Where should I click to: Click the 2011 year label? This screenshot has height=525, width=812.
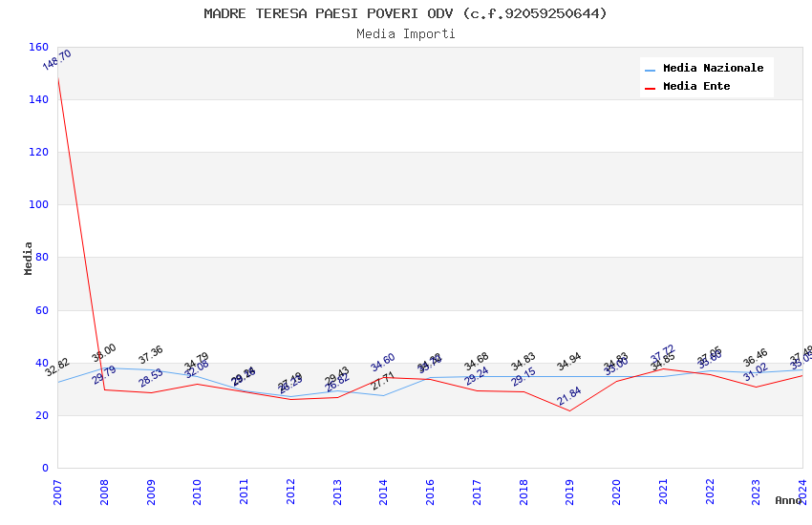[x=244, y=492]
